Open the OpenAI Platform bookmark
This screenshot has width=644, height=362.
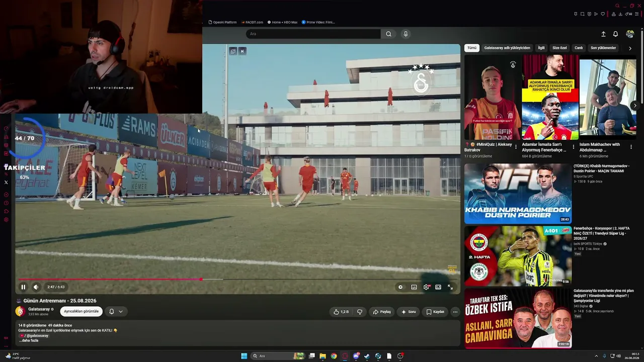pyautogui.click(x=222, y=22)
